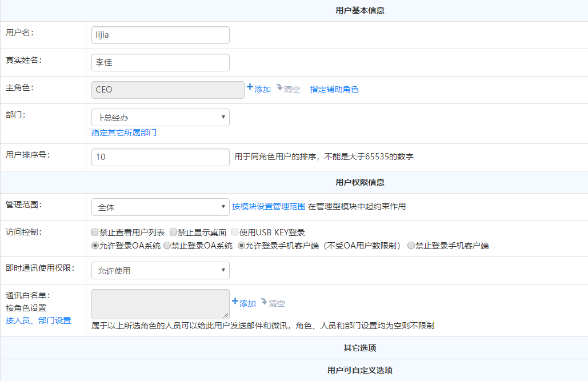Click 按人员、部门设置 link
The height and width of the screenshot is (381, 588).
[38, 321]
